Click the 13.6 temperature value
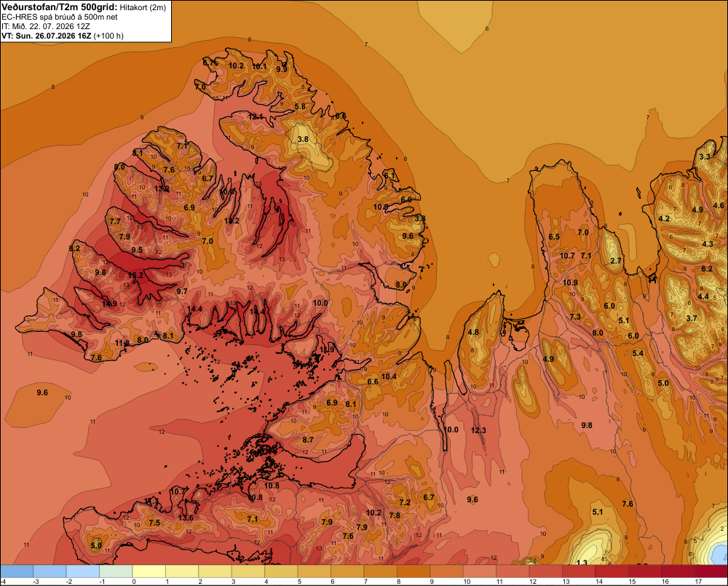This screenshot has height=586, width=728. [x=186, y=518]
